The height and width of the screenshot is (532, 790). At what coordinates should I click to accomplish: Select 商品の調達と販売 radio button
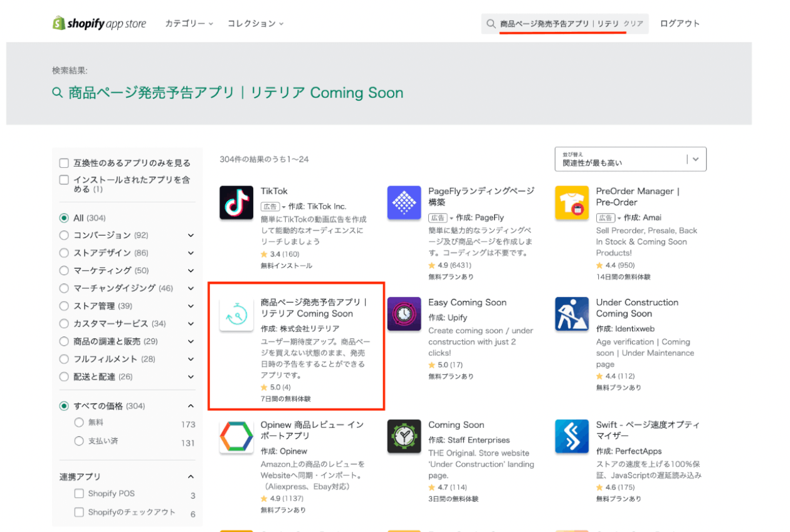[x=64, y=342]
